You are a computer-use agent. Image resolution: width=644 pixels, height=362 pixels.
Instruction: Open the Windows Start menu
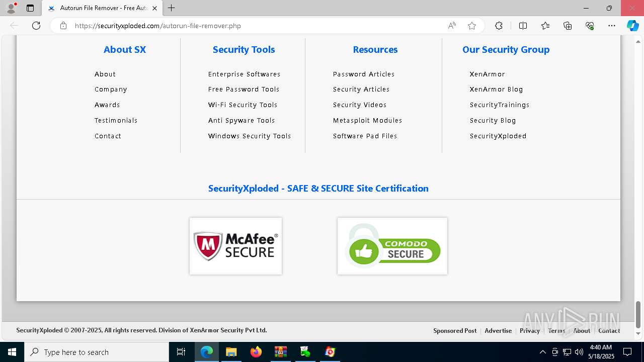point(12,352)
